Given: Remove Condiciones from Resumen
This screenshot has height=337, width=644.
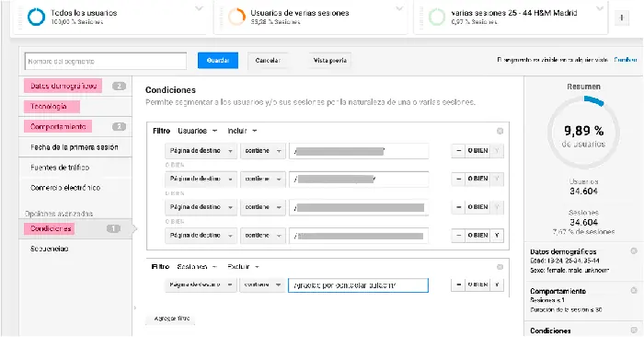Looking at the screenshot, I should (634, 330).
